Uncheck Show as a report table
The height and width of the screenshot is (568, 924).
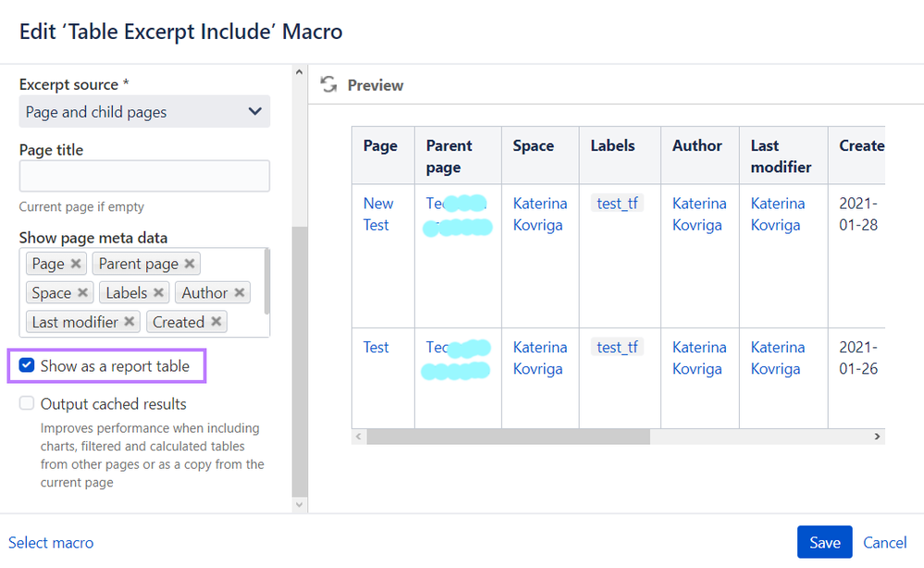point(27,366)
